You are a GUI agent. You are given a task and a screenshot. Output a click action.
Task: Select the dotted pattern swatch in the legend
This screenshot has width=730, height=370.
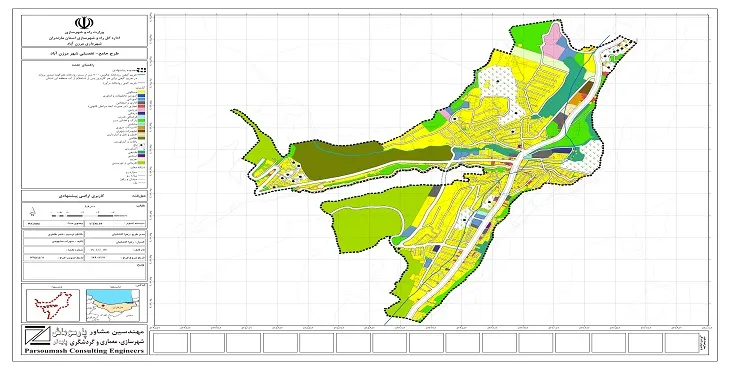point(141,145)
